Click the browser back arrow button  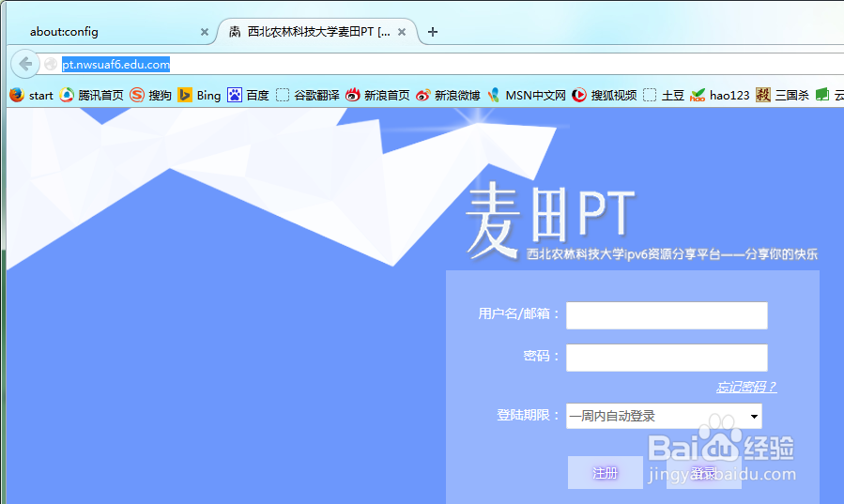[25, 64]
